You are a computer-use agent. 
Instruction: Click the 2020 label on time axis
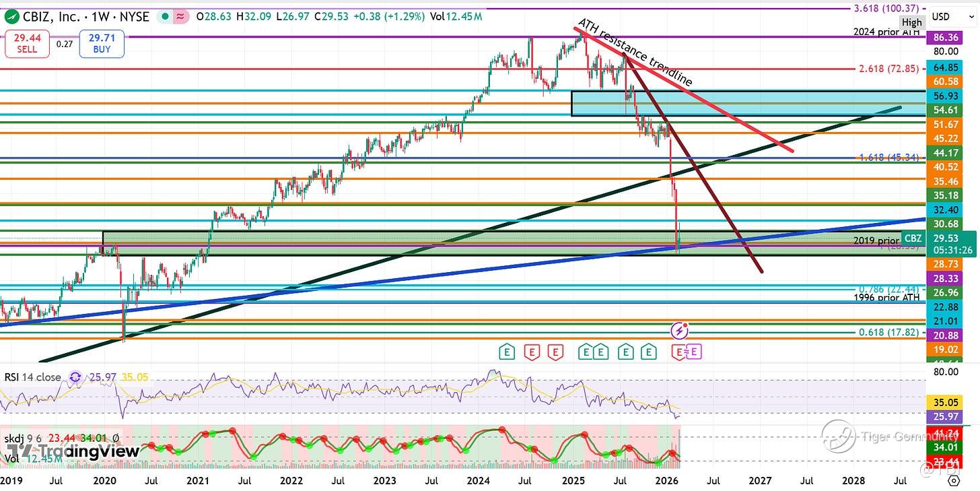tap(104, 481)
